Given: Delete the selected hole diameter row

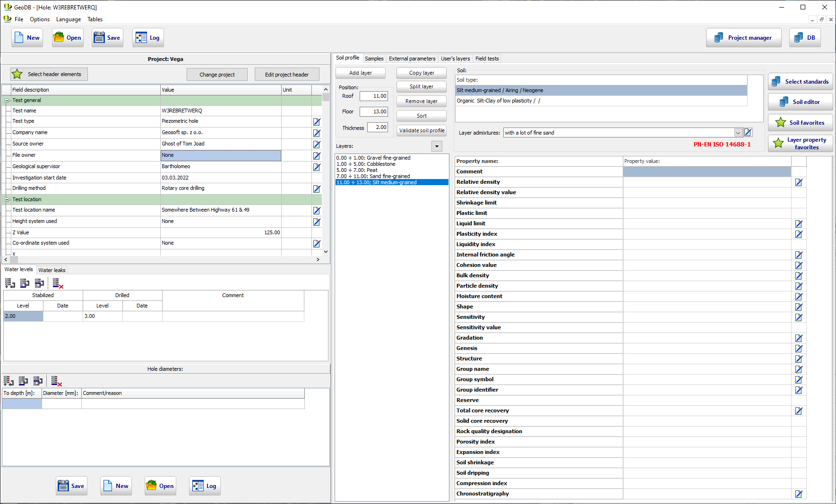Looking at the screenshot, I should pyautogui.click(x=56, y=381).
